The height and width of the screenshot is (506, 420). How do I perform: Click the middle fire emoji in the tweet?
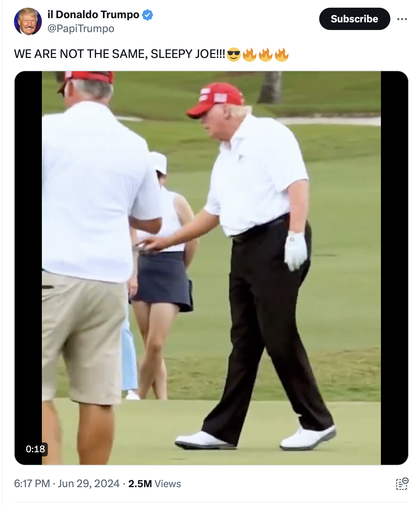click(x=265, y=54)
